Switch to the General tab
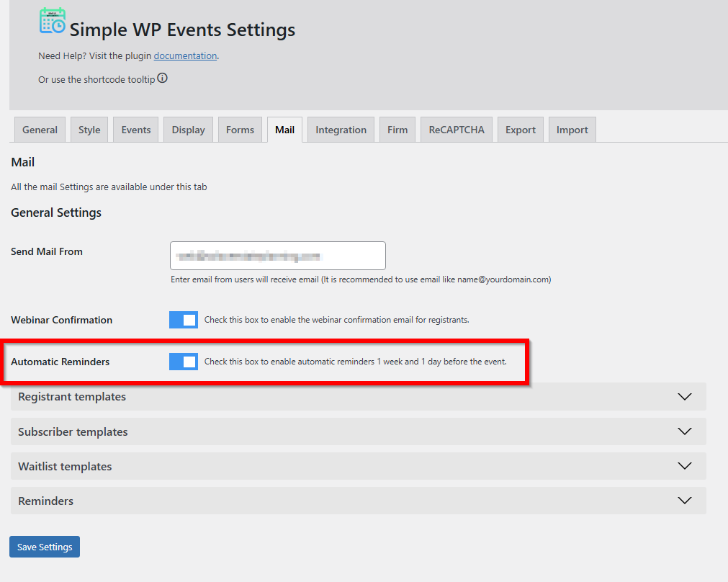 pos(40,130)
